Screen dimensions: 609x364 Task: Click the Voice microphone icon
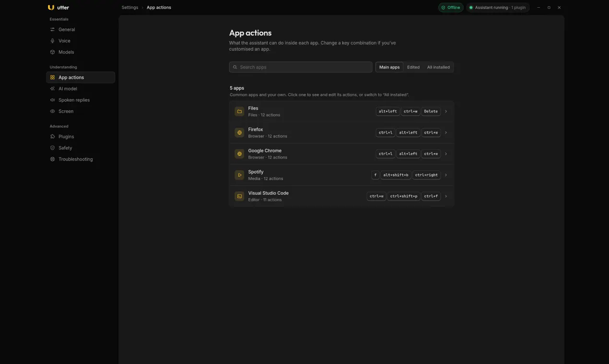[52, 41]
